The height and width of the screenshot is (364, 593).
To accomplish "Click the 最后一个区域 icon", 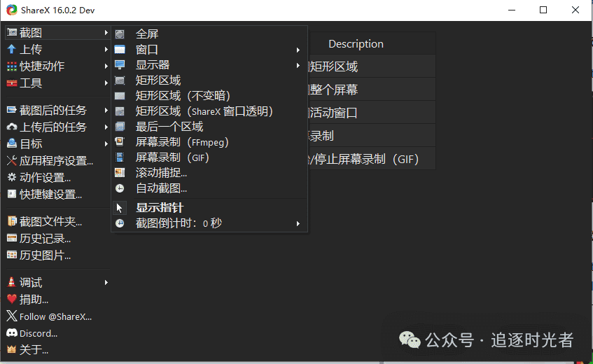I will click(x=120, y=126).
